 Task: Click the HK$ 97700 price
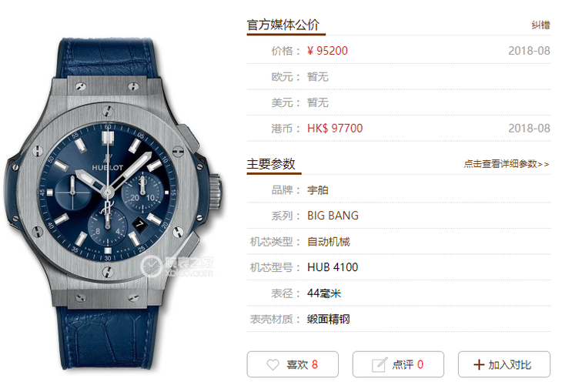pyautogui.click(x=335, y=129)
